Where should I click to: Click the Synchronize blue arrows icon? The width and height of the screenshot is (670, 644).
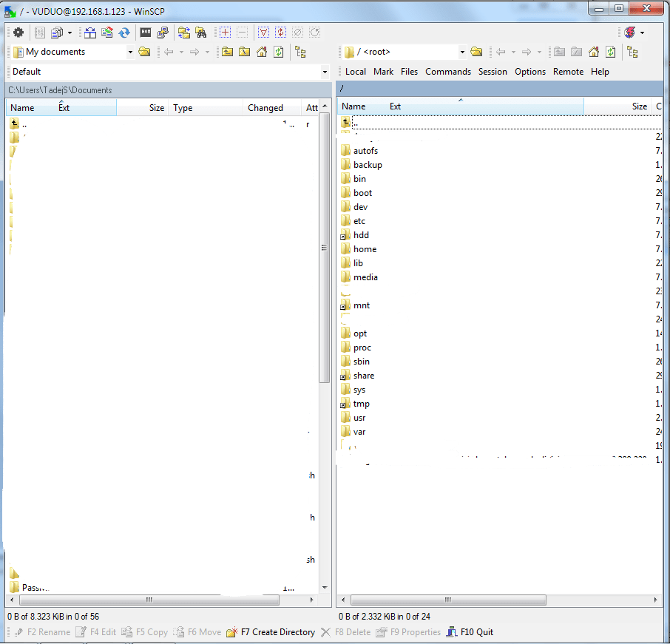(124, 33)
